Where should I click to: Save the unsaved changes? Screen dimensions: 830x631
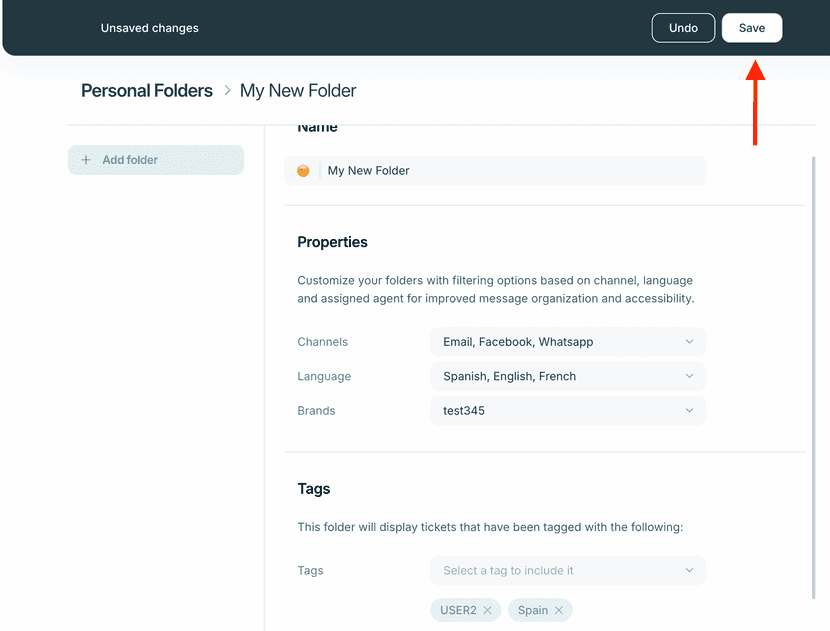[x=752, y=28]
